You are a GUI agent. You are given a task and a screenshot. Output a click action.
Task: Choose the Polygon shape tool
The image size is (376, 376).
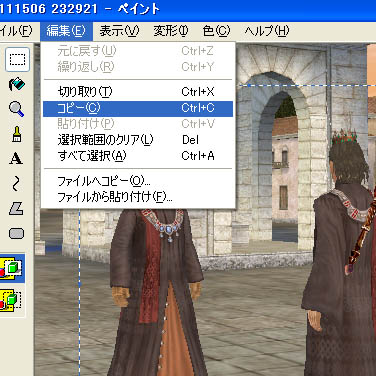click(x=16, y=209)
